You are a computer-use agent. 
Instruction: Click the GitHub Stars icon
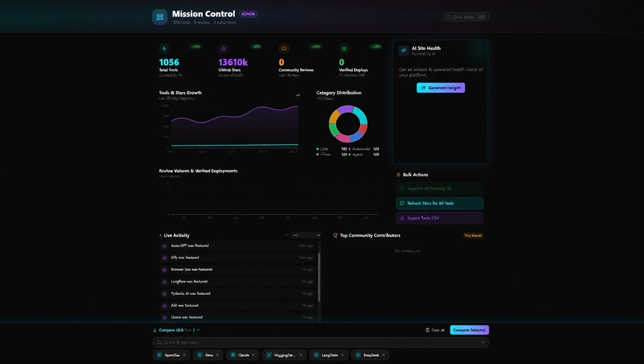[x=224, y=48]
